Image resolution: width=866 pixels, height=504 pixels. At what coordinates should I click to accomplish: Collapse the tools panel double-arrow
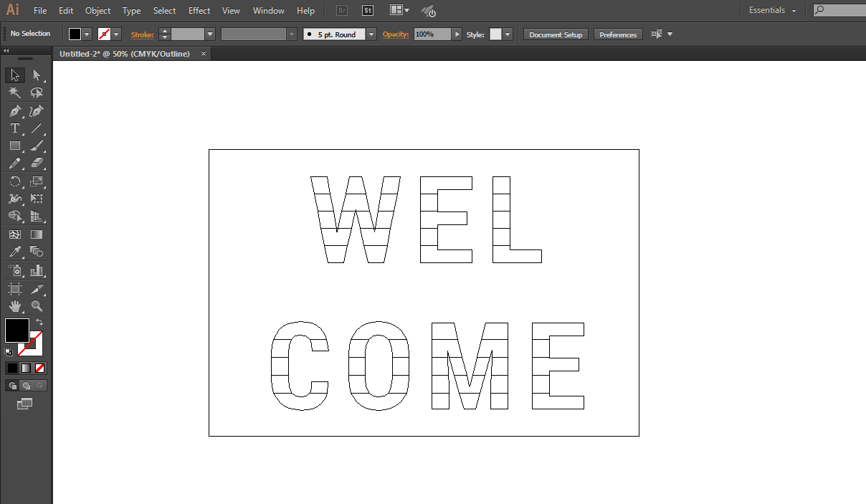coord(6,51)
